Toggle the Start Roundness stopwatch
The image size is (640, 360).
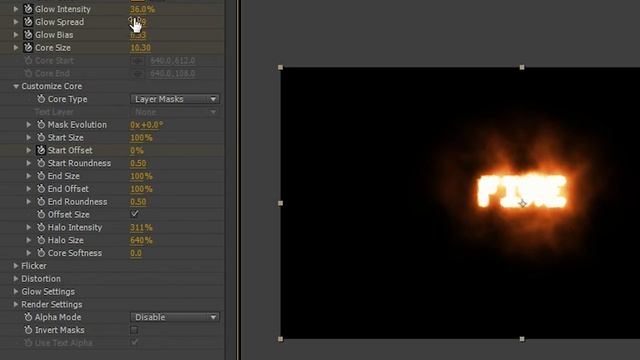[41, 163]
